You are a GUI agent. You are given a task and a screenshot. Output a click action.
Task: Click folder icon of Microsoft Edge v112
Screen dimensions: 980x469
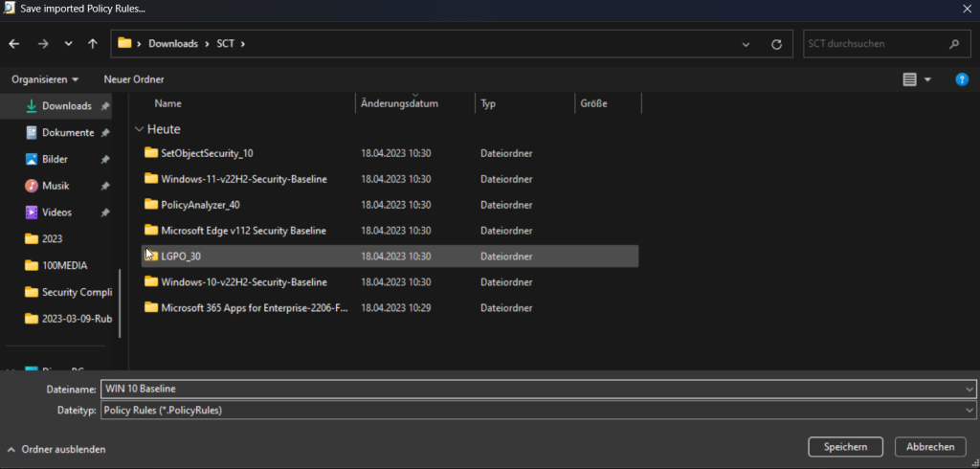point(151,230)
